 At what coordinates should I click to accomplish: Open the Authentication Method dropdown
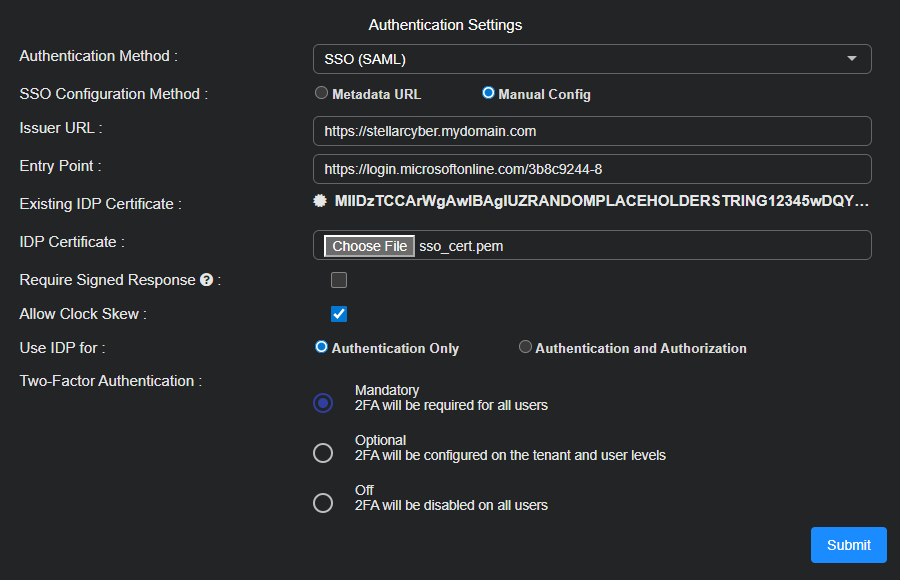click(x=591, y=59)
